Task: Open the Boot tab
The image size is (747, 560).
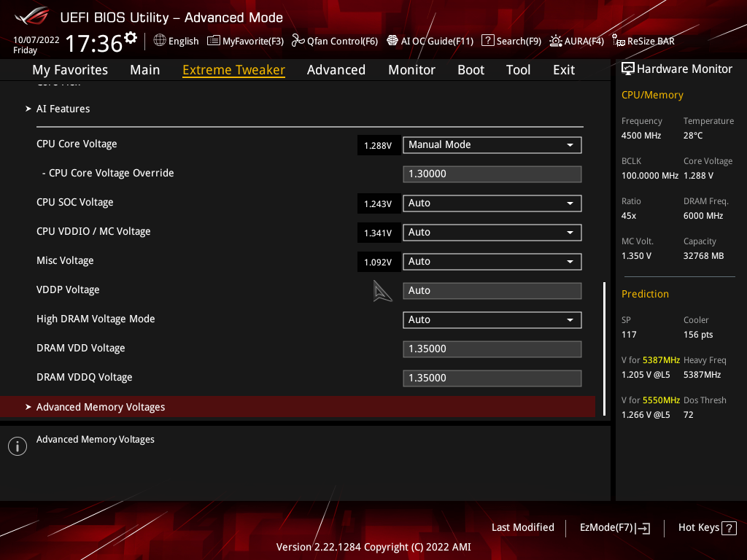Action: (471, 70)
